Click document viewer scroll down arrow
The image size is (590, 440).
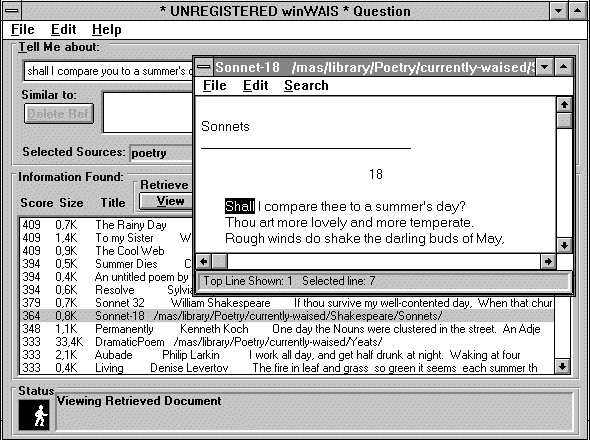[564, 245]
